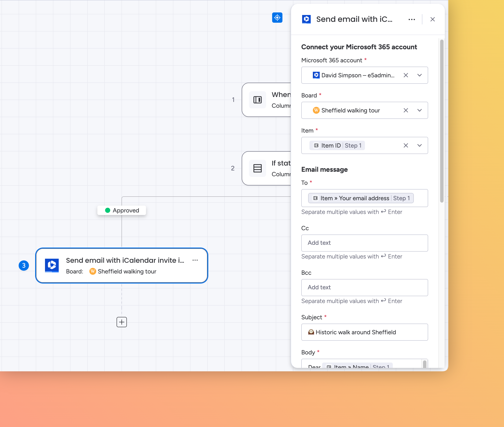Click the Microsoft 365 account selected value
504x427 pixels.
point(353,75)
